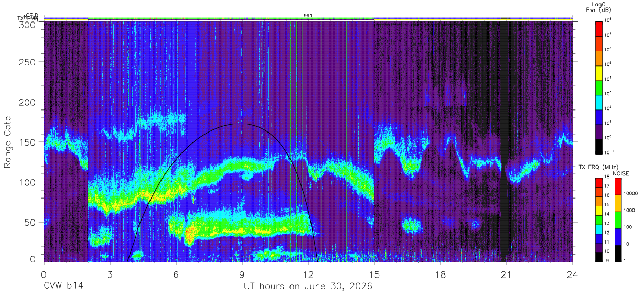Select the cyan 12–13 MHz TX FRQ swatch
The width and height of the screenshot is (644, 297).
point(599,228)
